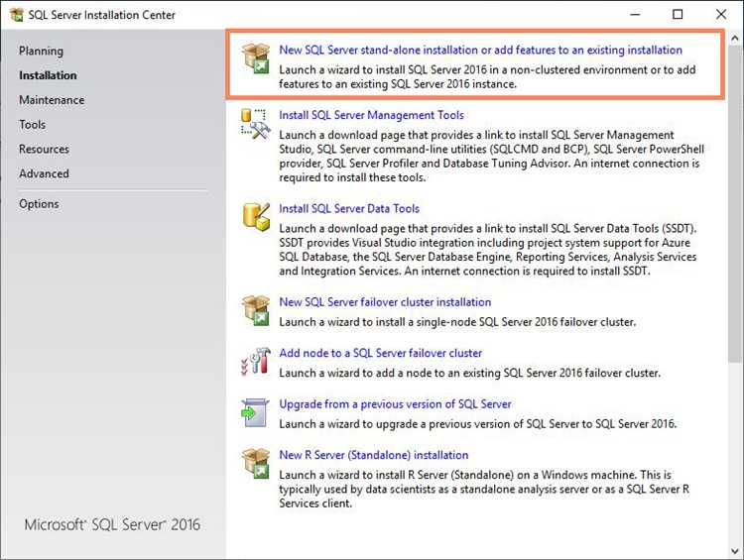This screenshot has height=560, width=744.
Task: Click Upgrade from a previous version of SQL Server
Action: point(395,404)
